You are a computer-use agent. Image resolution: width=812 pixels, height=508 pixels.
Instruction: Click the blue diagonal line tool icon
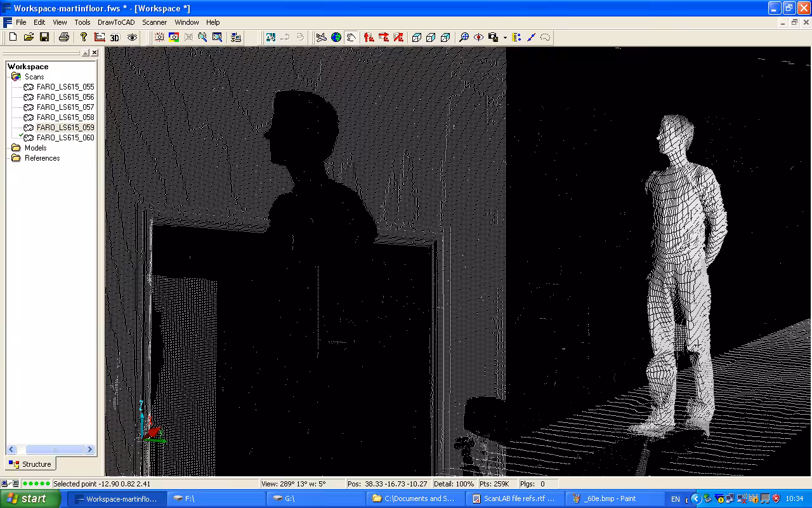[x=531, y=37]
